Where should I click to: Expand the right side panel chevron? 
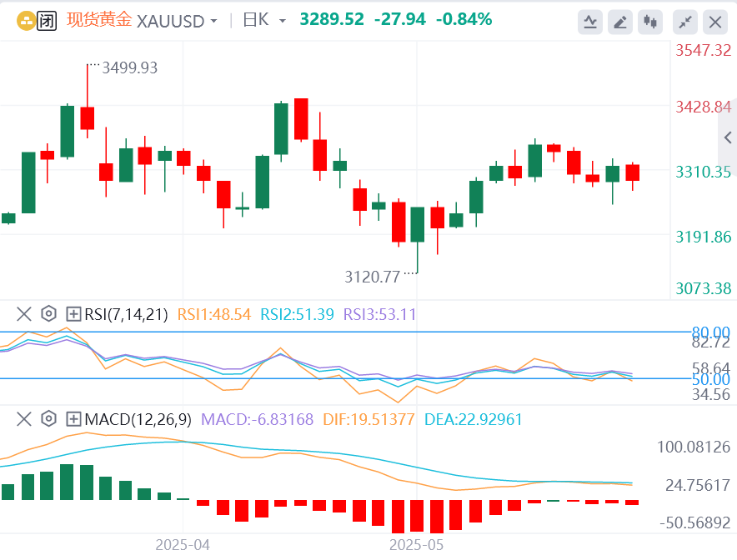(728, 137)
